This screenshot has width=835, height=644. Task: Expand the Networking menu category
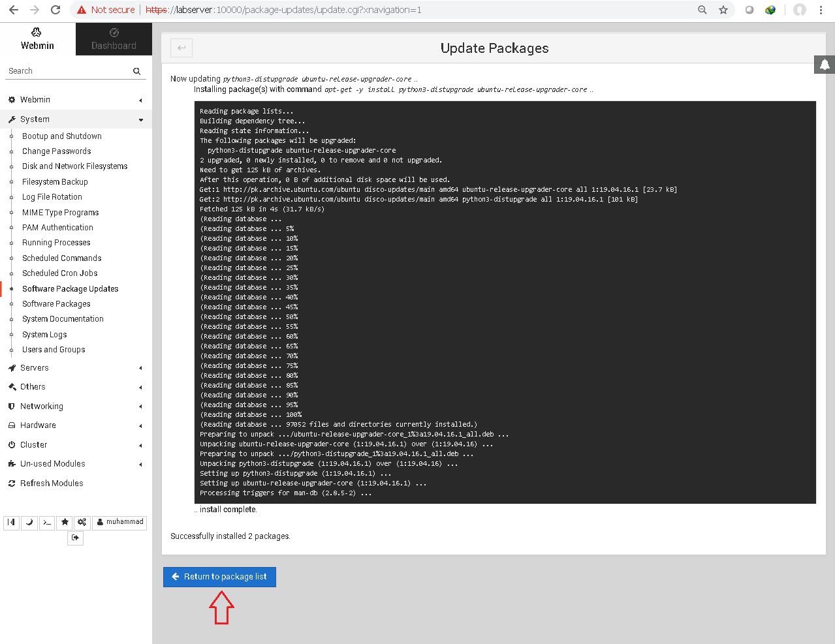(x=76, y=406)
